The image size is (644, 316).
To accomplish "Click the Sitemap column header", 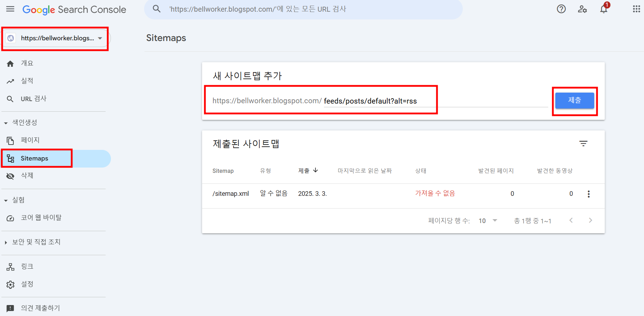I will [223, 171].
